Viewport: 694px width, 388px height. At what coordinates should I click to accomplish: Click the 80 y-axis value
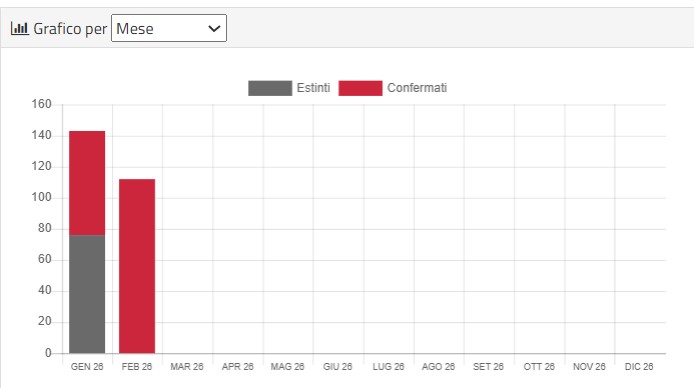[x=45, y=228]
